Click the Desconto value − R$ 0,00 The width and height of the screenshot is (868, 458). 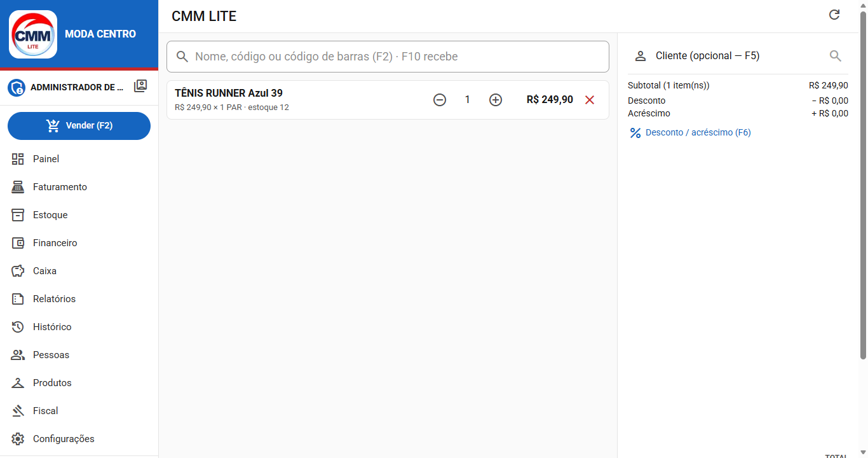(x=830, y=101)
